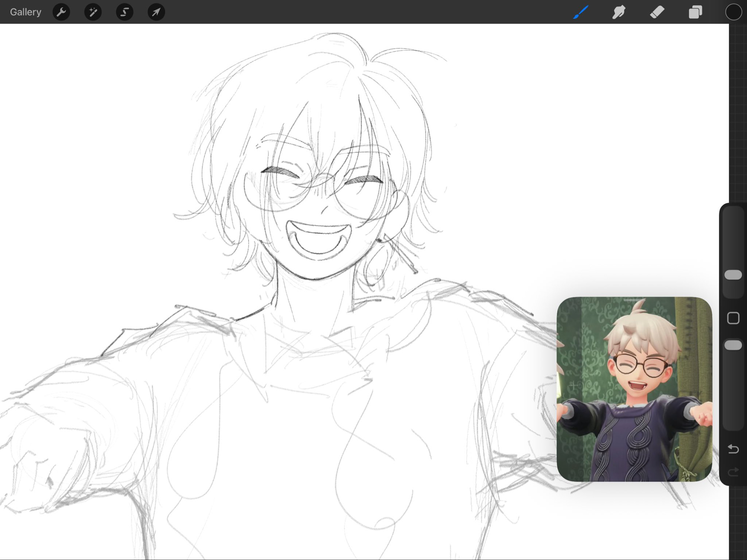Select the Eraser tool

(657, 12)
